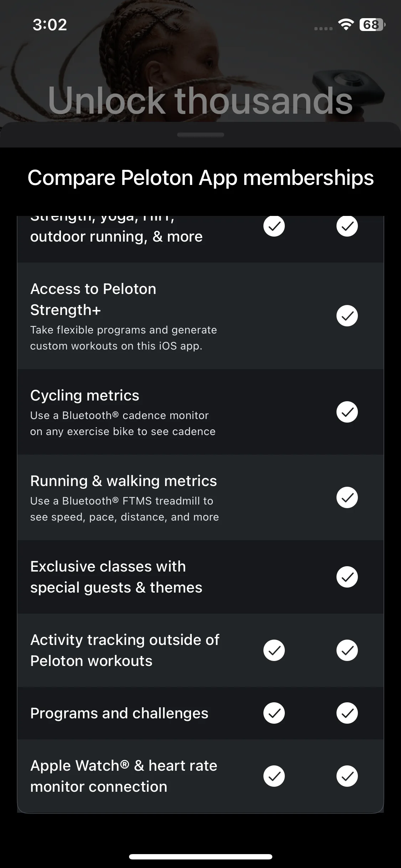The height and width of the screenshot is (868, 401).
Task: Tap right checkmark for Apple Watch row
Action: point(347,776)
